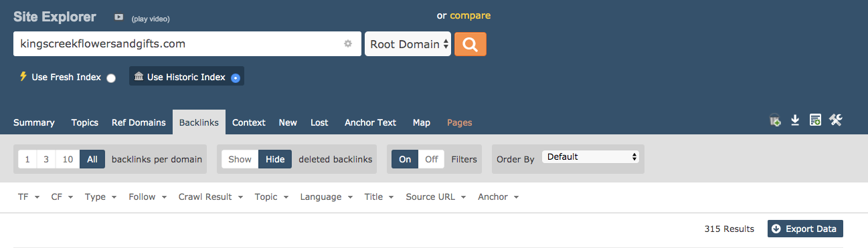Click the lightning bolt Fresh Index icon
Viewport: 868px width, 248px height.
pyautogui.click(x=23, y=76)
